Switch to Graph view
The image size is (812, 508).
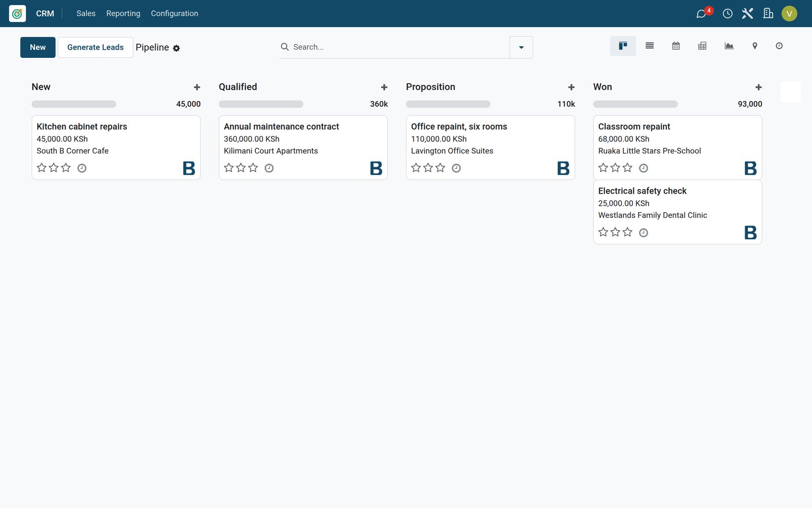click(729, 46)
